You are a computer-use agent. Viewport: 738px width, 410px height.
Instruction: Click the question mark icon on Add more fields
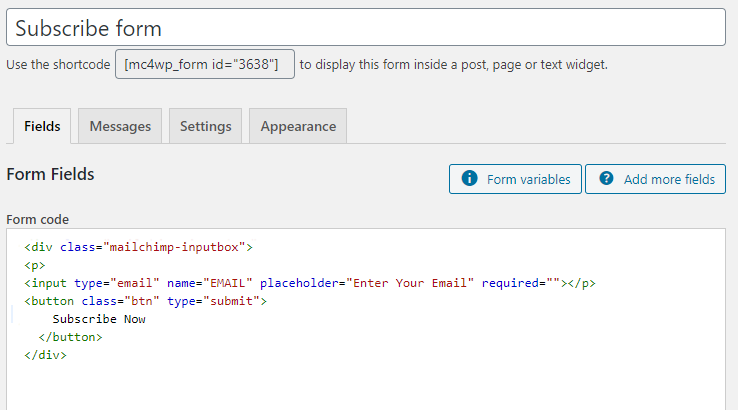point(605,179)
